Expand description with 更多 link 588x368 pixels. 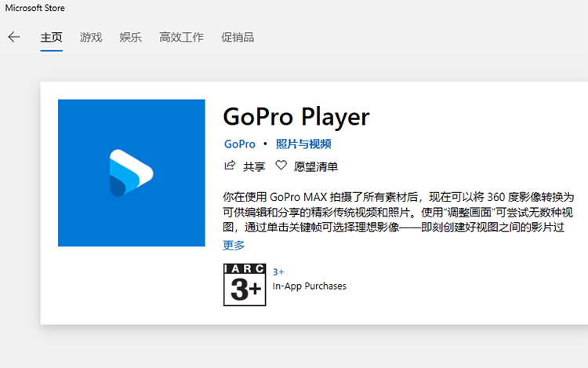coord(234,246)
